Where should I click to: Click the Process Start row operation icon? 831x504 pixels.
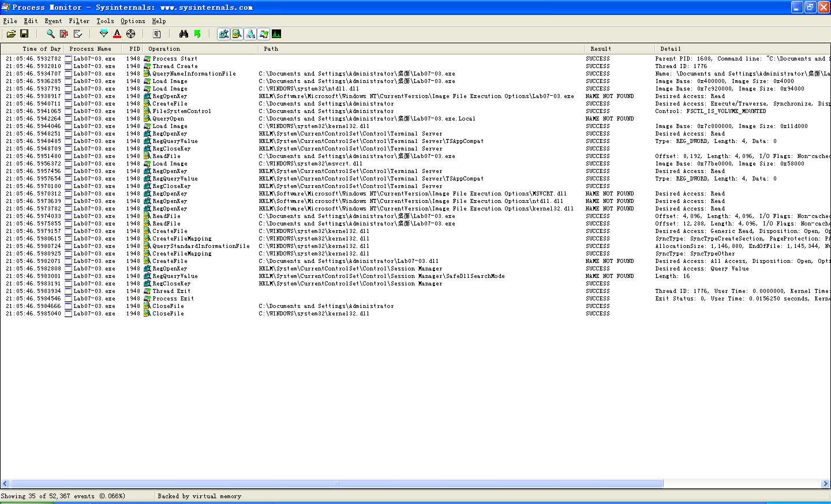(147, 59)
